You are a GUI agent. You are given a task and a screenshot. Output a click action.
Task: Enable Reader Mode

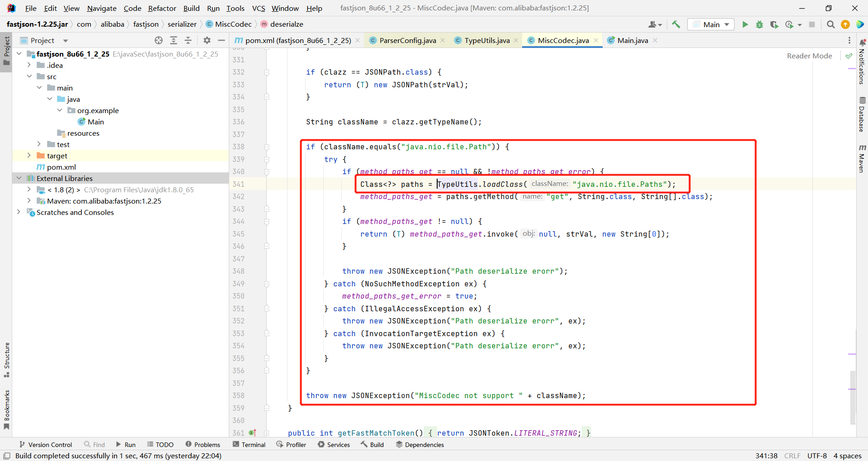pos(809,56)
